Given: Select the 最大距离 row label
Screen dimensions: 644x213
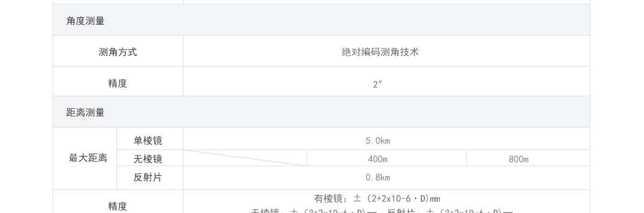Looking at the screenshot, I should [85, 158].
